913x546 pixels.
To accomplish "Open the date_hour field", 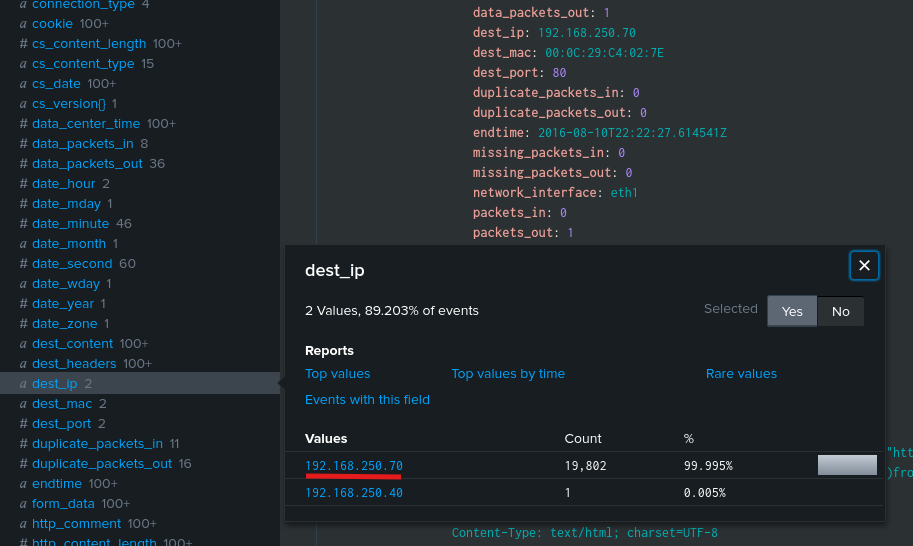I will 63,184.
